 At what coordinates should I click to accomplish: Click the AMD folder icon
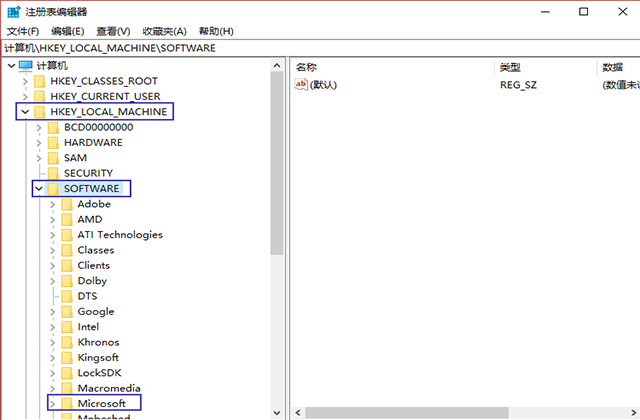click(67, 220)
